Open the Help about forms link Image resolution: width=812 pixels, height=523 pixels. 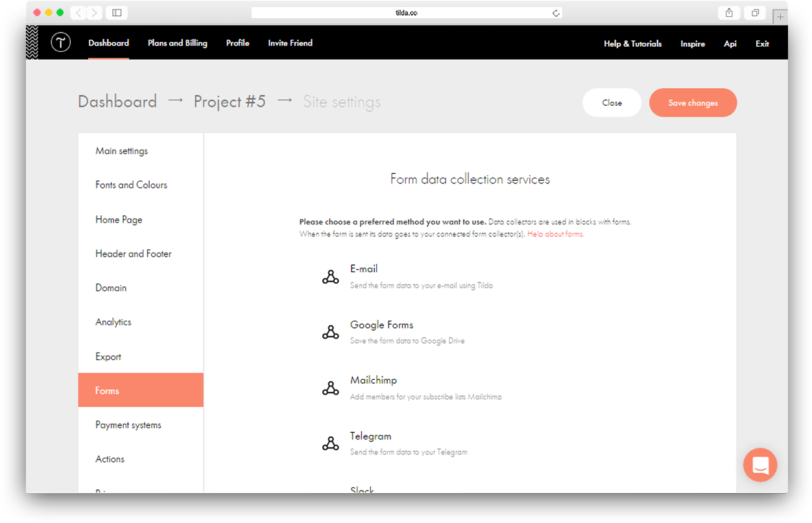click(555, 233)
